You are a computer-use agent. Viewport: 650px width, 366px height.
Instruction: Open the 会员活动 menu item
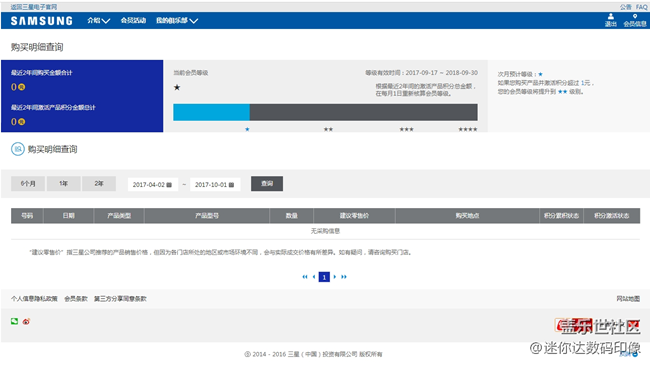coord(133,20)
